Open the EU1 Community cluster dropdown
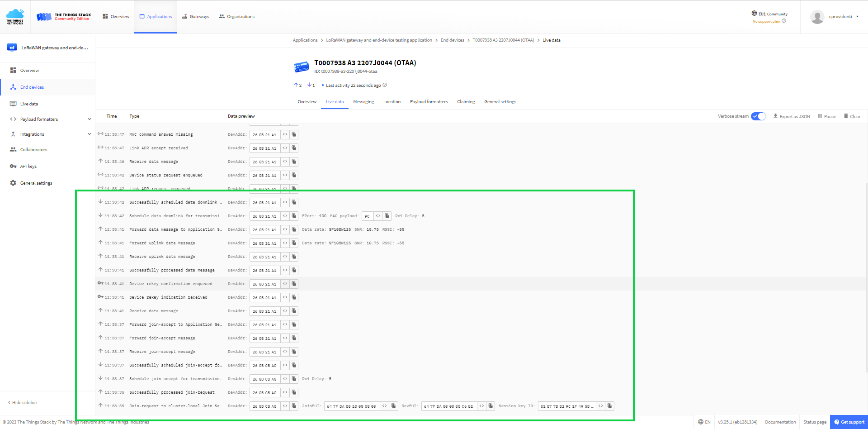 point(769,14)
